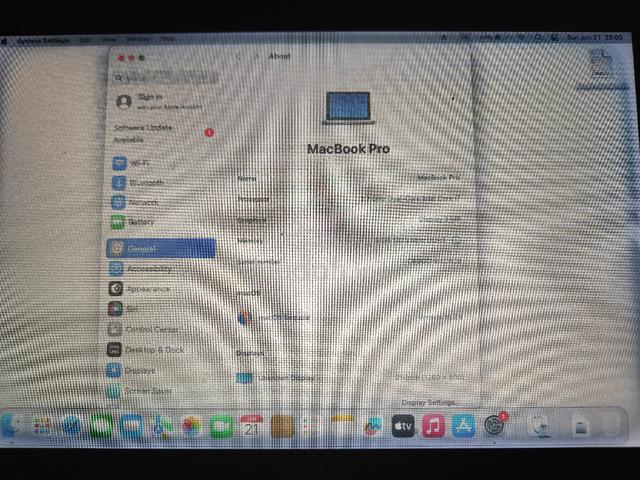Viewport: 640px width, 480px height.
Task: Open Contacts from the Dock
Action: click(282, 427)
